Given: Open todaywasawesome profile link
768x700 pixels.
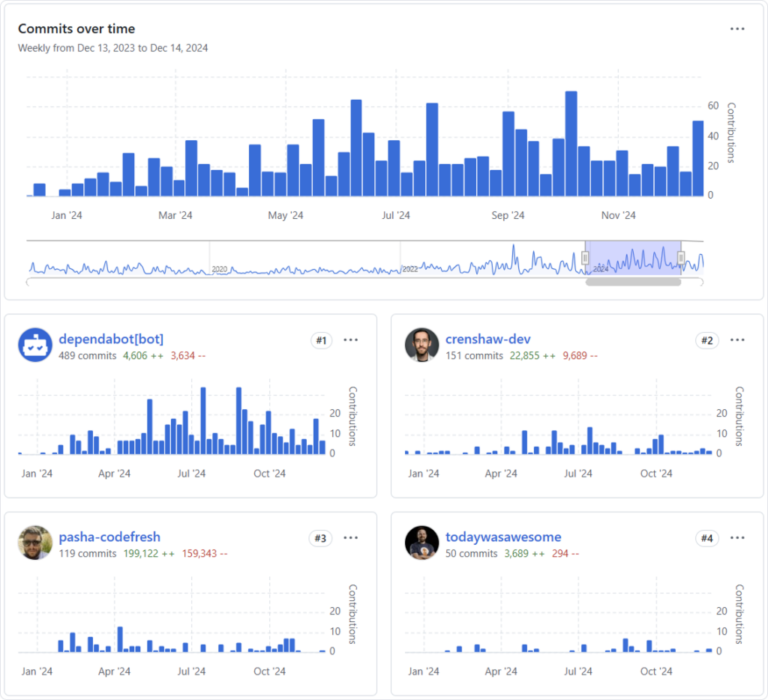Looking at the screenshot, I should [502, 537].
